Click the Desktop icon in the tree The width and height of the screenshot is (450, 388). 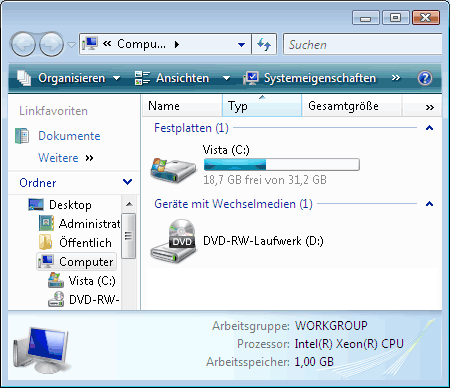[36, 204]
